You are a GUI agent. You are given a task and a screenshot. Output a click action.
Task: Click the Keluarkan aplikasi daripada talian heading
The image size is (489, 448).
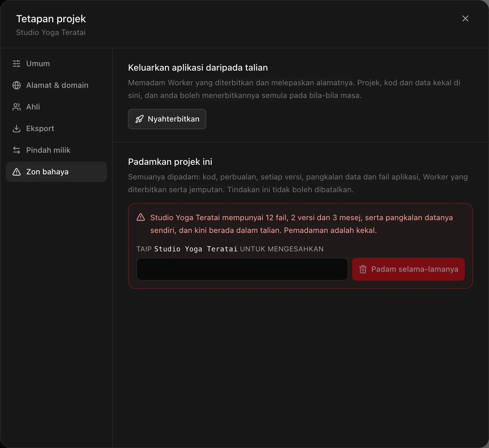click(x=198, y=67)
